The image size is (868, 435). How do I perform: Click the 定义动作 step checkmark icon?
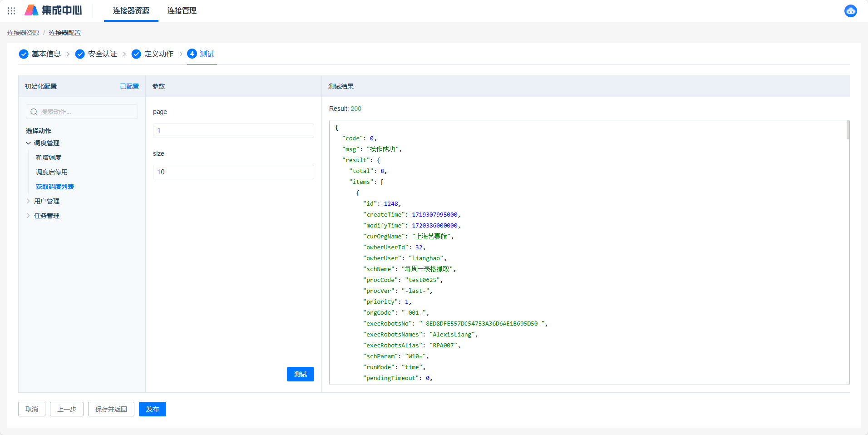pyautogui.click(x=136, y=54)
